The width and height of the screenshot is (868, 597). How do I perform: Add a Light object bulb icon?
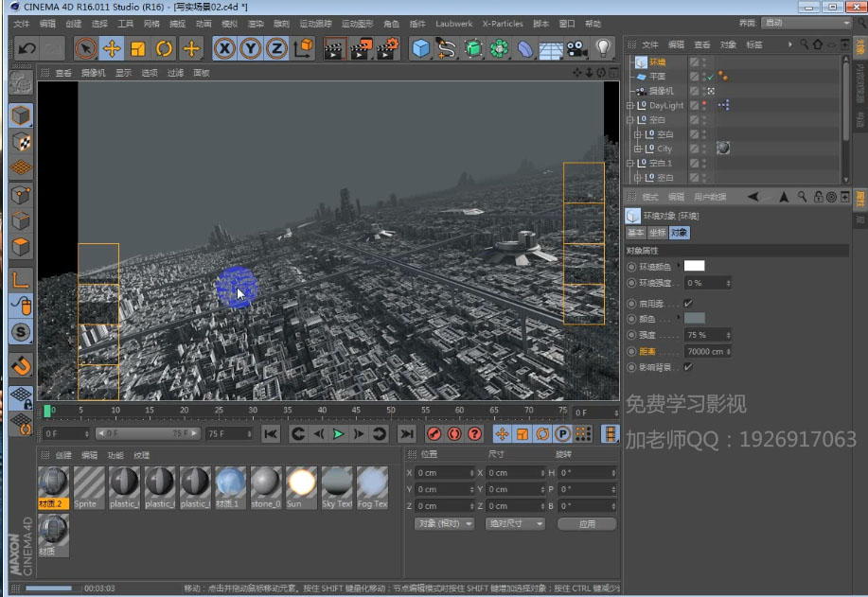(603, 48)
